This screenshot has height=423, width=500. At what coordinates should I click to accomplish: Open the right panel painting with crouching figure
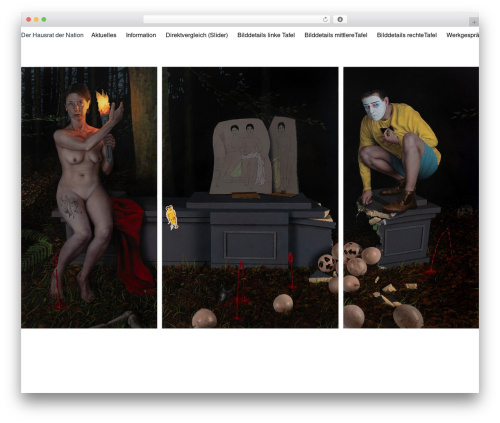pyautogui.click(x=411, y=198)
